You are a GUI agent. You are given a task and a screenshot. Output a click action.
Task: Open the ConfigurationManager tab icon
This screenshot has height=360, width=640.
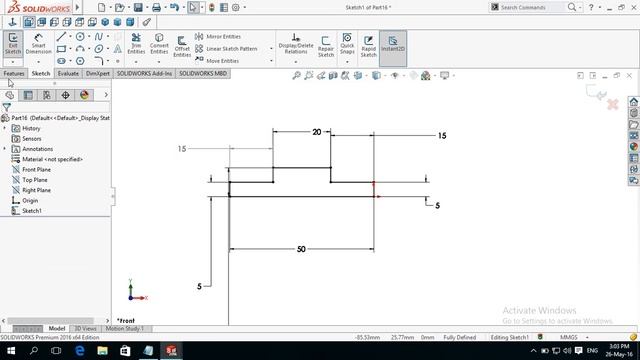pos(47,95)
